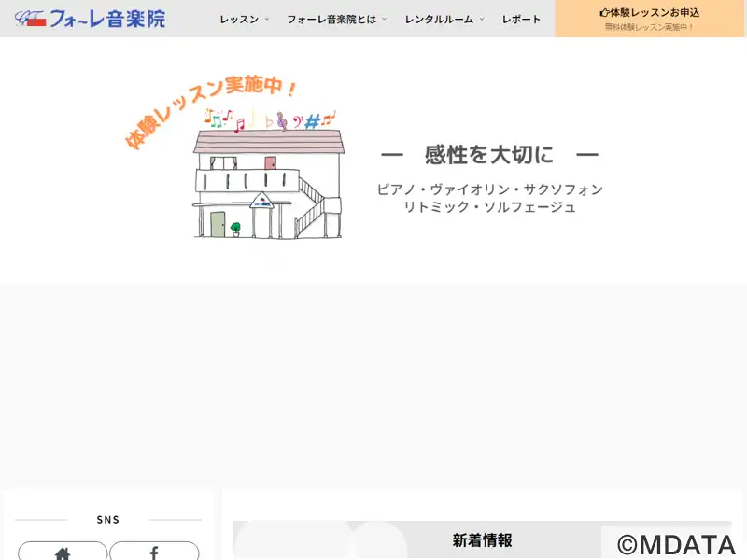Go to the レポート page

[521, 19]
